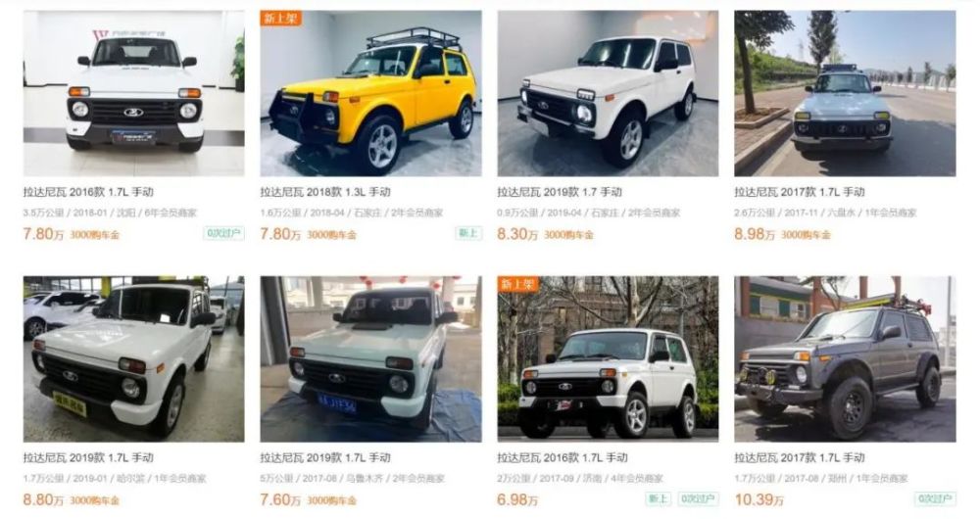Click the 新上架 badge on yellow car
The width and height of the screenshot is (980, 519).
[x=280, y=18]
